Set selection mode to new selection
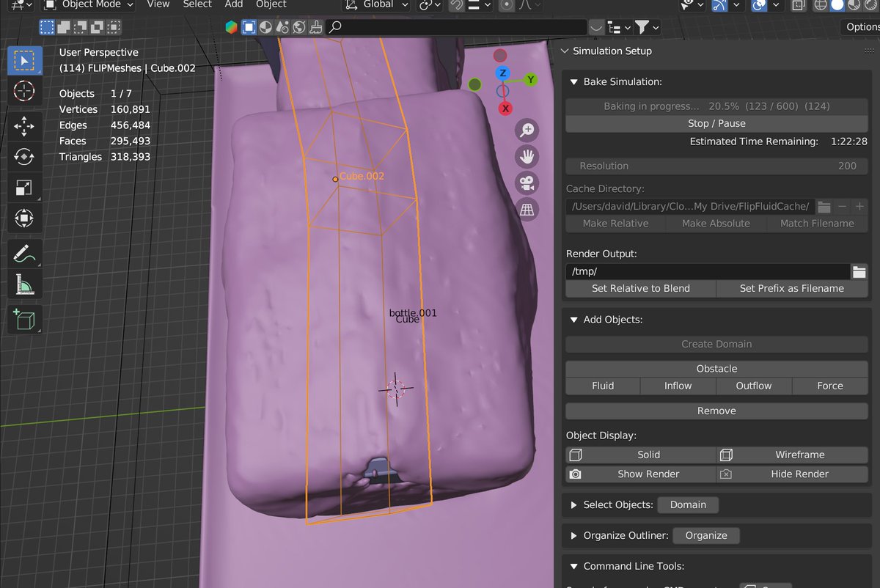Image resolution: width=880 pixels, height=588 pixels. click(47, 28)
